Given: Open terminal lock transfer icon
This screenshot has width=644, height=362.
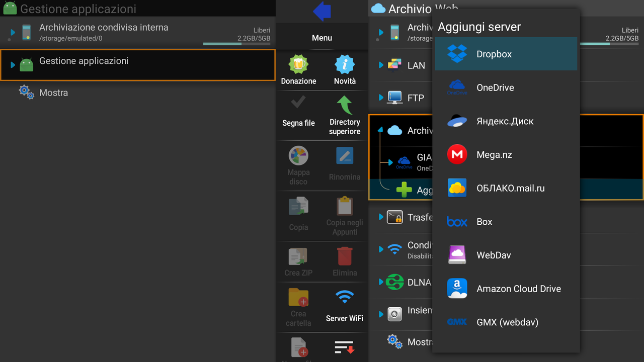Looking at the screenshot, I should [394, 217].
